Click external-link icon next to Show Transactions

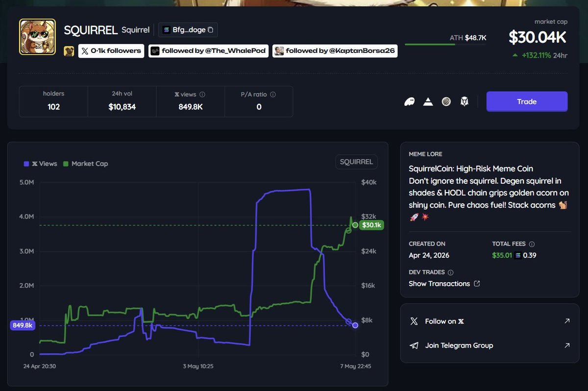(477, 284)
